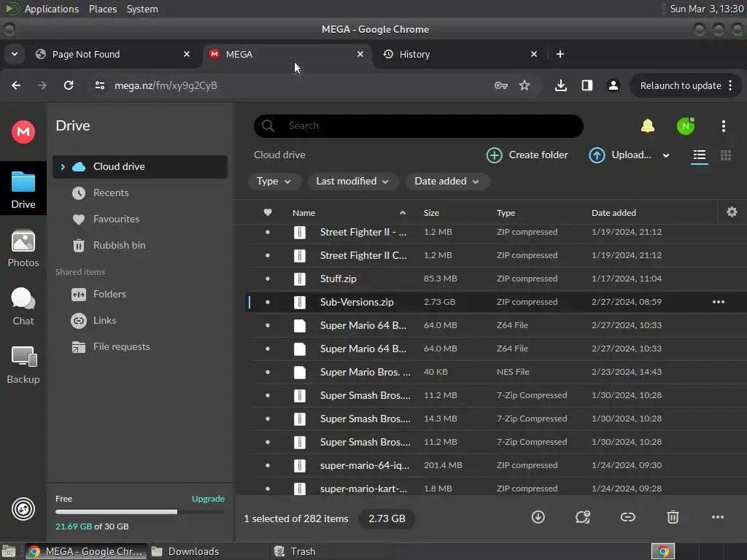The width and height of the screenshot is (747, 560).
Task: Expand Cloud drive tree chevron
Action: tap(63, 167)
